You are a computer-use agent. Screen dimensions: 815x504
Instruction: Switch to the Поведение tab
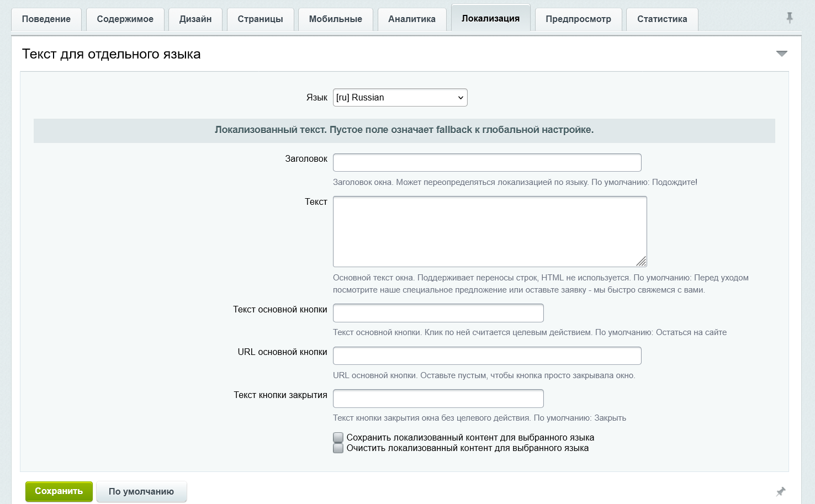[x=46, y=19]
